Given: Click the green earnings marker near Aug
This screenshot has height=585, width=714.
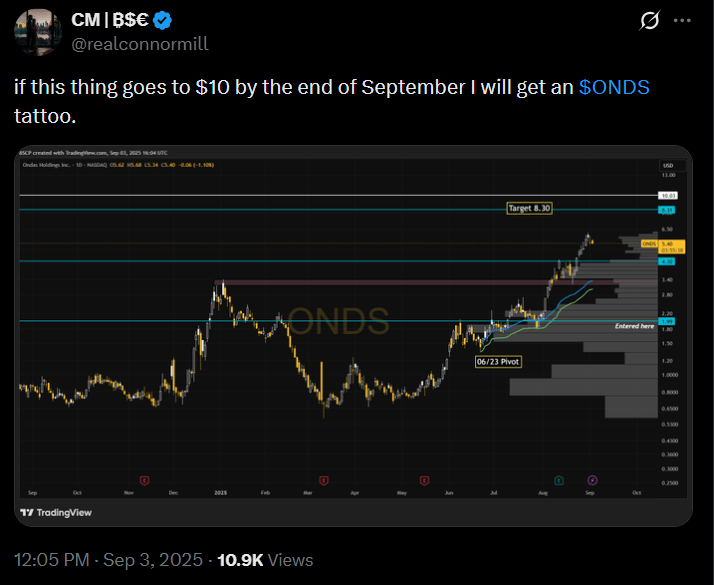Looking at the screenshot, I should (x=559, y=480).
